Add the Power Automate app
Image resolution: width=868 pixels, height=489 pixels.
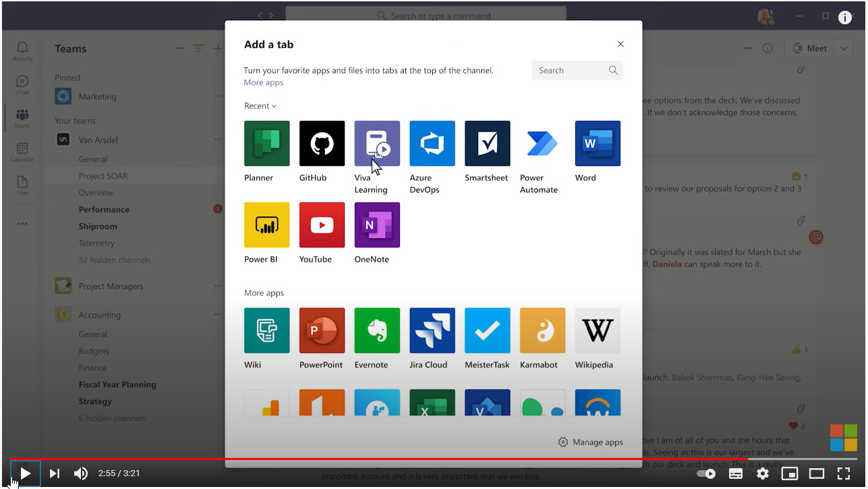pos(543,143)
